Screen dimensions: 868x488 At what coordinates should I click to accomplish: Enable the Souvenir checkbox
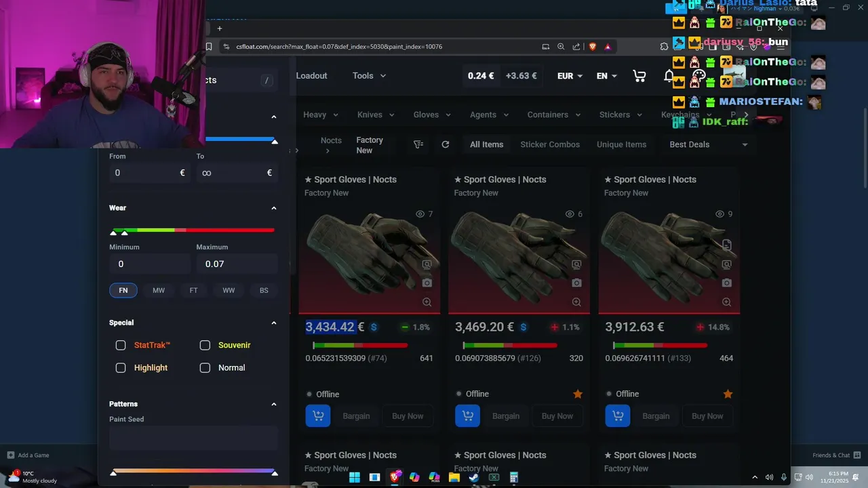(x=205, y=345)
